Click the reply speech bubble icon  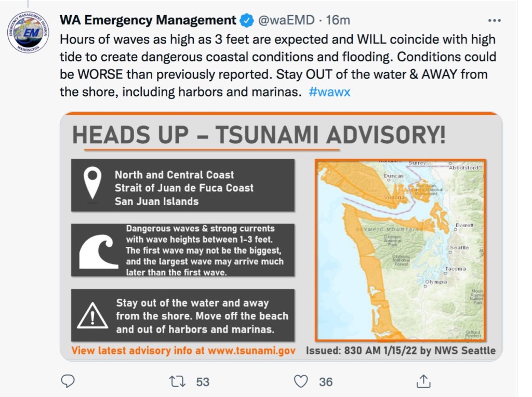(x=68, y=382)
